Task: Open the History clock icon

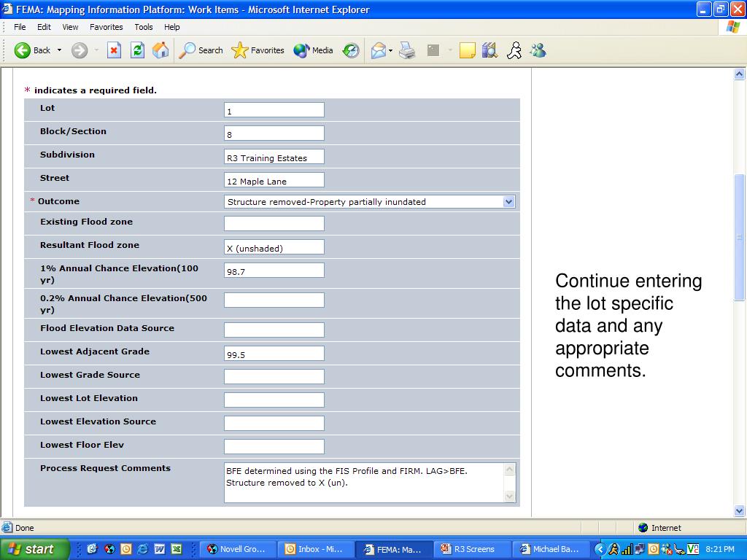Action: (x=351, y=50)
